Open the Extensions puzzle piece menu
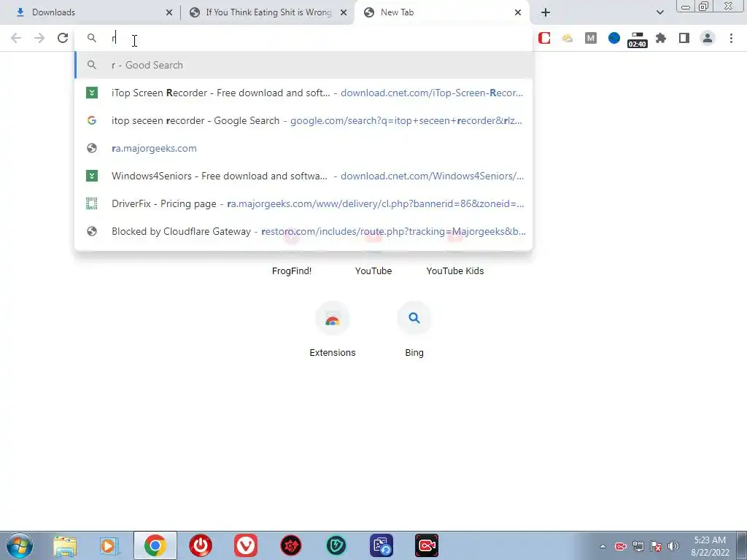Screen dimensions: 747x560 (x=661, y=38)
